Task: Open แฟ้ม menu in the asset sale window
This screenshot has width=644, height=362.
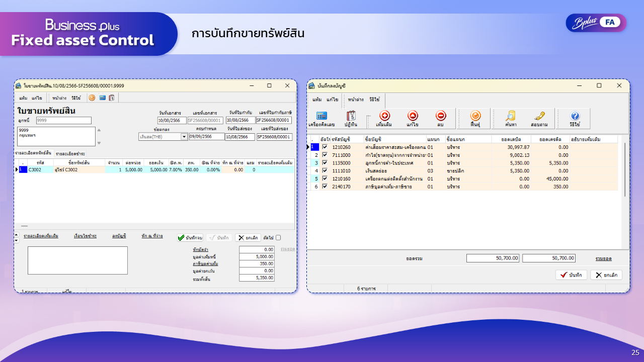Action: (23, 98)
